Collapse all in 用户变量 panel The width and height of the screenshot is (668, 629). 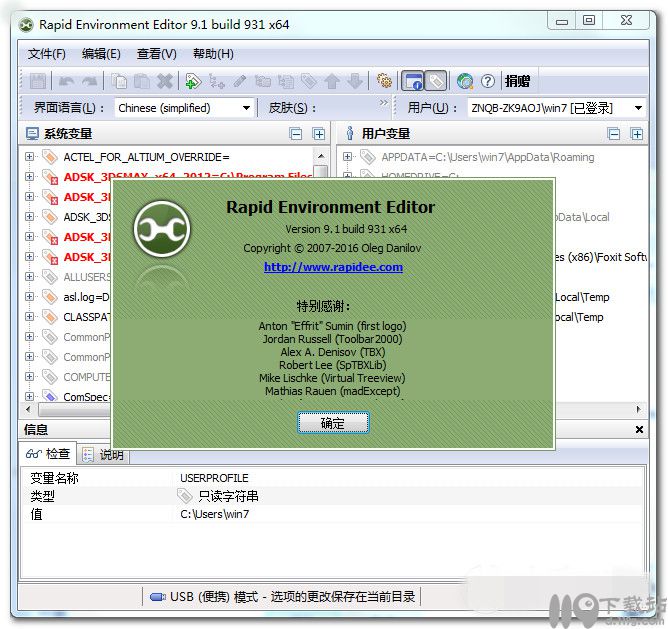pyautogui.click(x=613, y=134)
